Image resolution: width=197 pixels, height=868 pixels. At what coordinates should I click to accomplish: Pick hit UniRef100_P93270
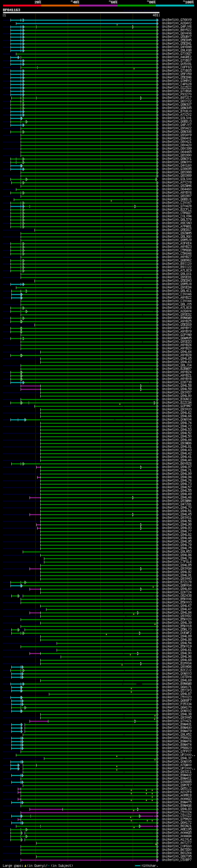coord(177,94)
